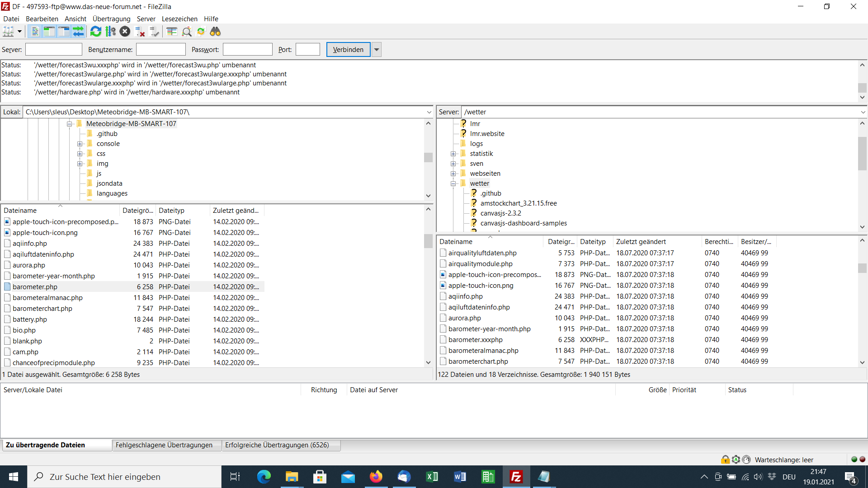The width and height of the screenshot is (868, 488).
Task: Select remote file aqiinfo.php
Action: click(x=606, y=296)
